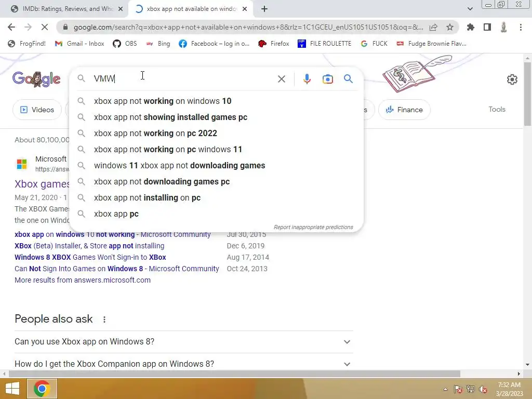This screenshot has height=399, width=532.
Task: Choose 'xbox app pc' suggestion
Action: tap(216, 214)
